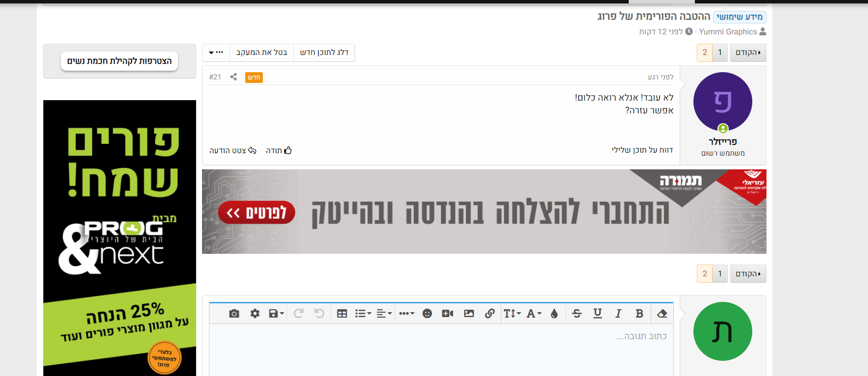Select page 2 in bottom pagination
868x376 pixels.
coord(705,274)
